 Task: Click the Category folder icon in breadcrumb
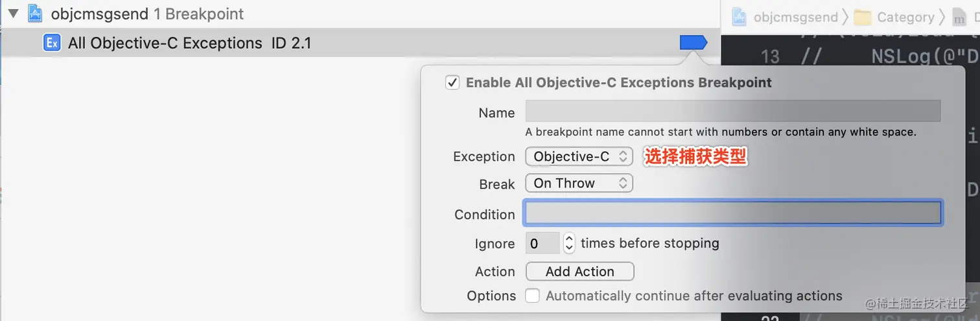(863, 18)
